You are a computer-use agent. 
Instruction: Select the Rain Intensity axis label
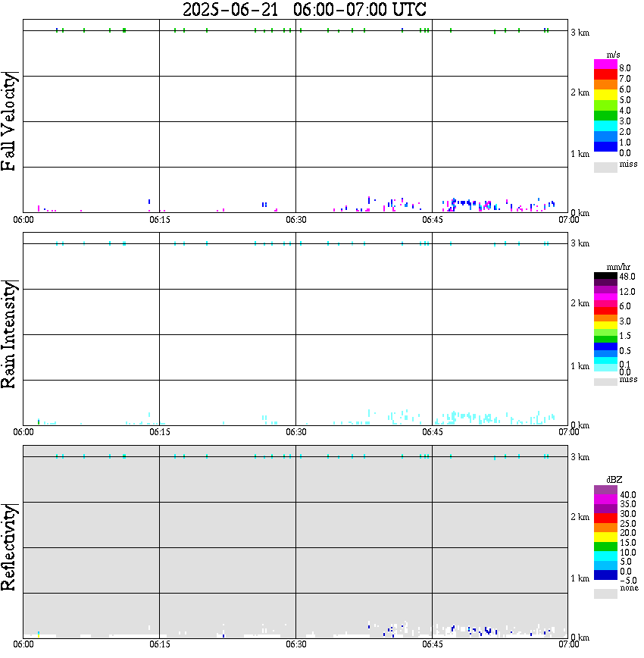[9, 334]
